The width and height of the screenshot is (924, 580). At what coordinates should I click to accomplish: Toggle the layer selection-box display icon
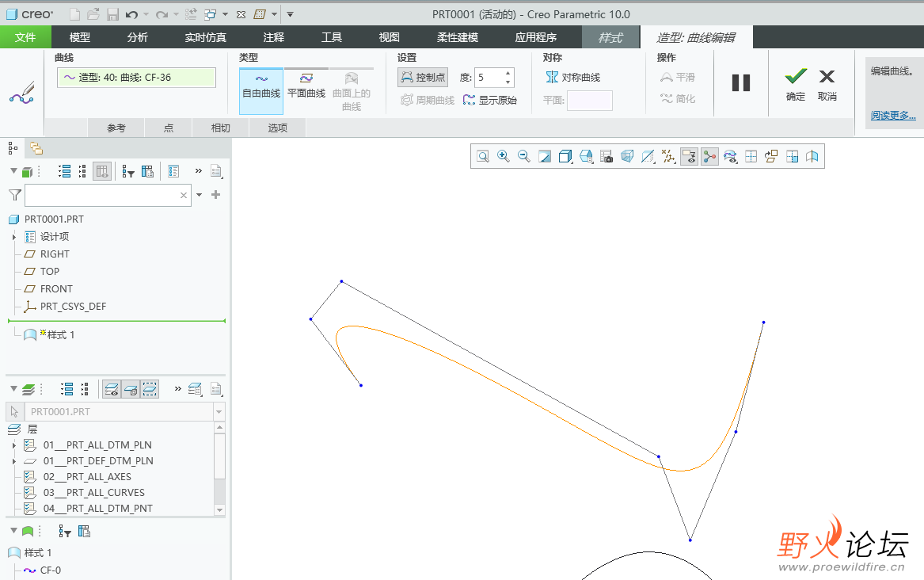tap(150, 389)
